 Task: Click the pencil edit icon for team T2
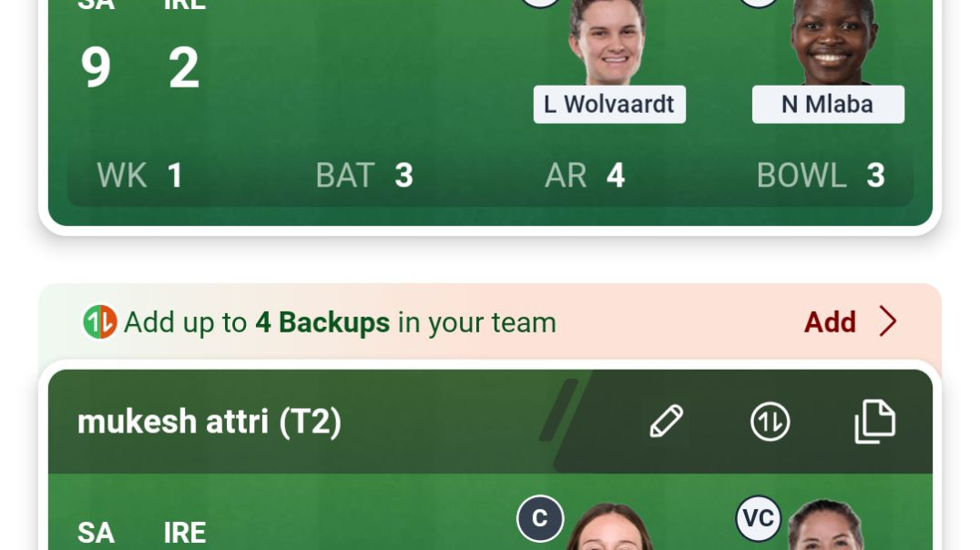point(667,422)
